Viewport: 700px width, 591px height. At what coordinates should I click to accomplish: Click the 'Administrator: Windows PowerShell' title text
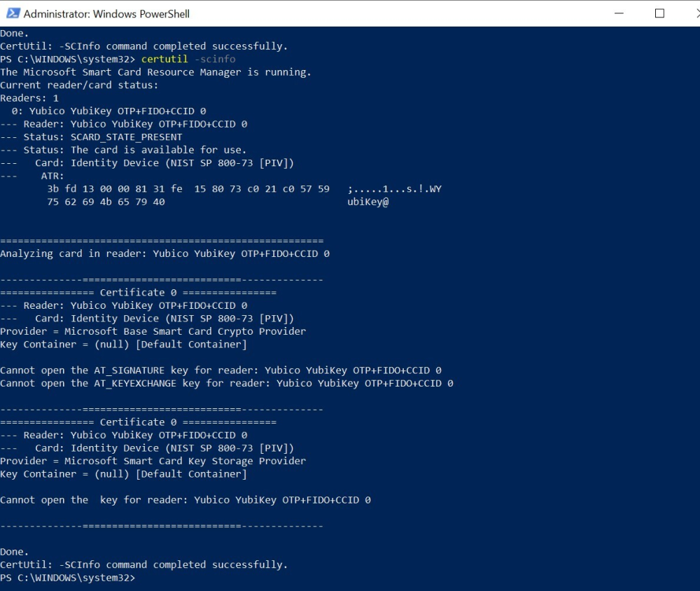pos(106,14)
